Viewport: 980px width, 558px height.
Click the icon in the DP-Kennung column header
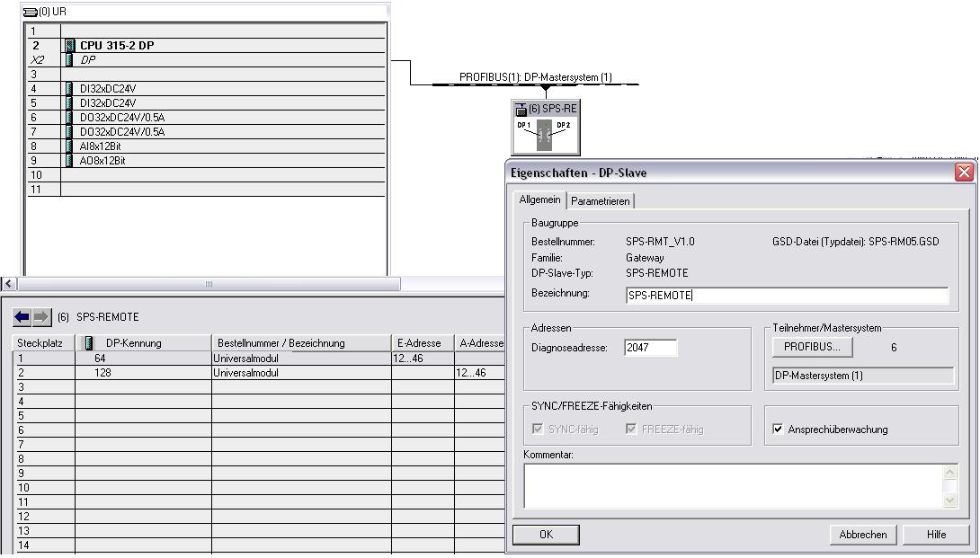(x=89, y=343)
